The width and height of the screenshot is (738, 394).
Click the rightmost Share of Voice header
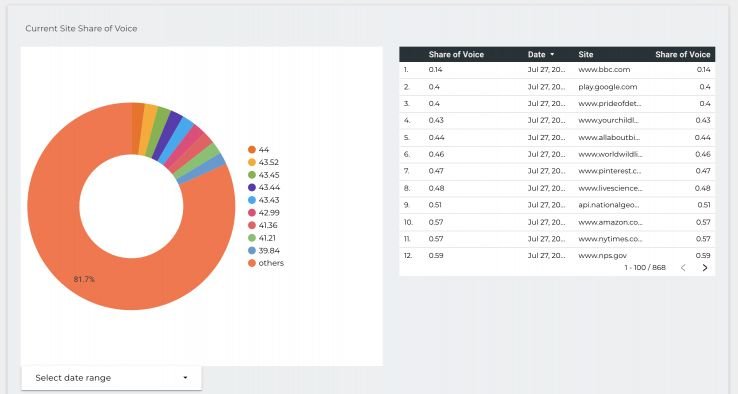[682, 55]
